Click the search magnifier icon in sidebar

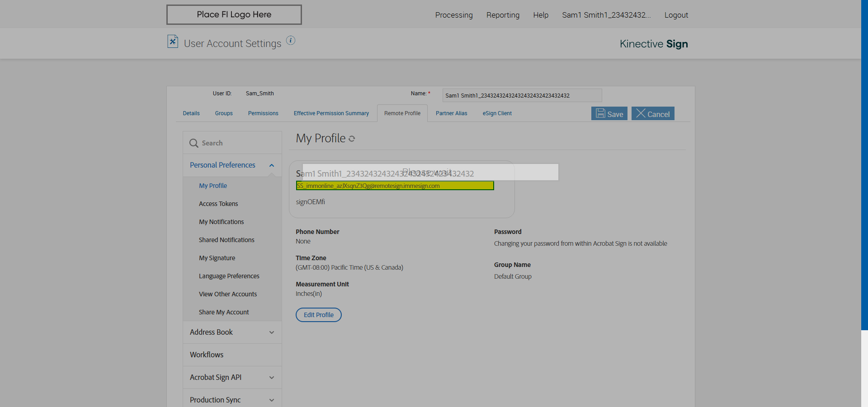[x=194, y=143]
